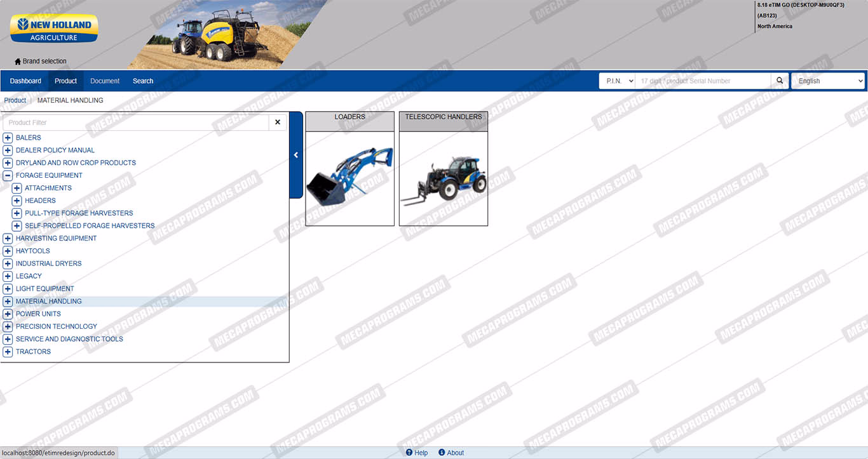The width and height of the screenshot is (868, 459).
Task: Expand the Balers tree node
Action: 8,138
